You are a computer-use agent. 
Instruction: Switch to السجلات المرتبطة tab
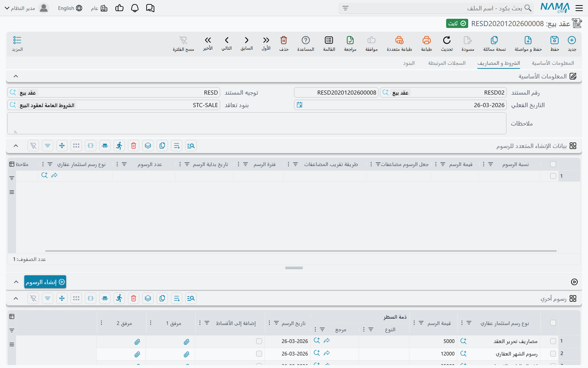[447, 63]
